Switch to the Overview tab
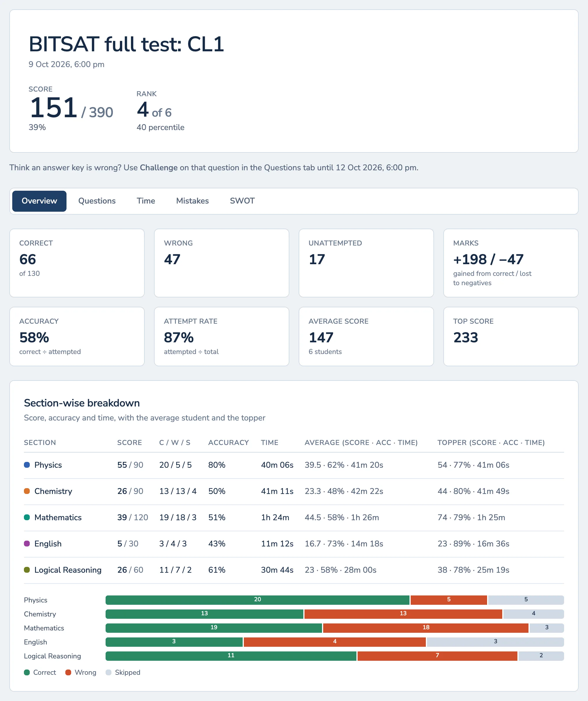The height and width of the screenshot is (701, 588). [x=39, y=201]
